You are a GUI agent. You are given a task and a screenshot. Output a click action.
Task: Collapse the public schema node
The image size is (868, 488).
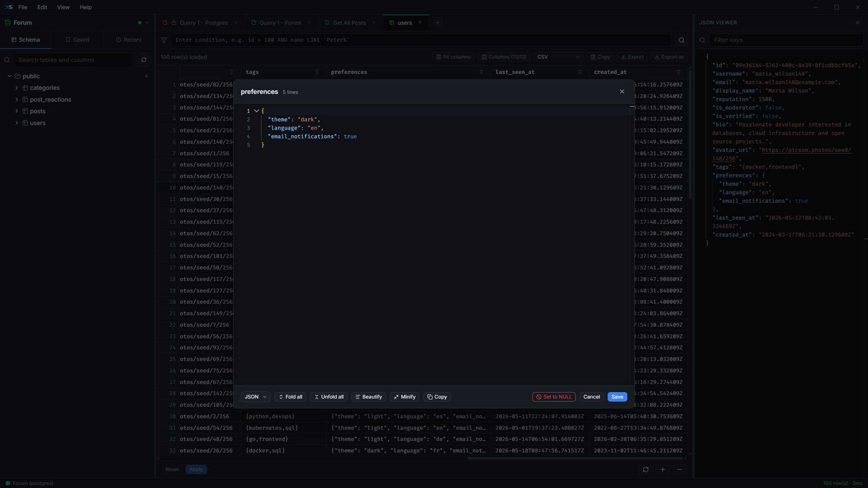point(9,76)
